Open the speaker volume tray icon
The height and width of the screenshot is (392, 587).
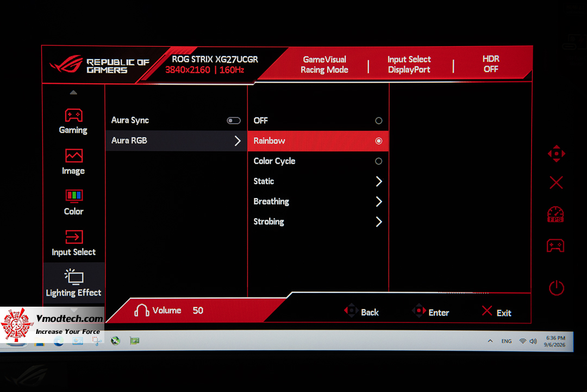(533, 341)
